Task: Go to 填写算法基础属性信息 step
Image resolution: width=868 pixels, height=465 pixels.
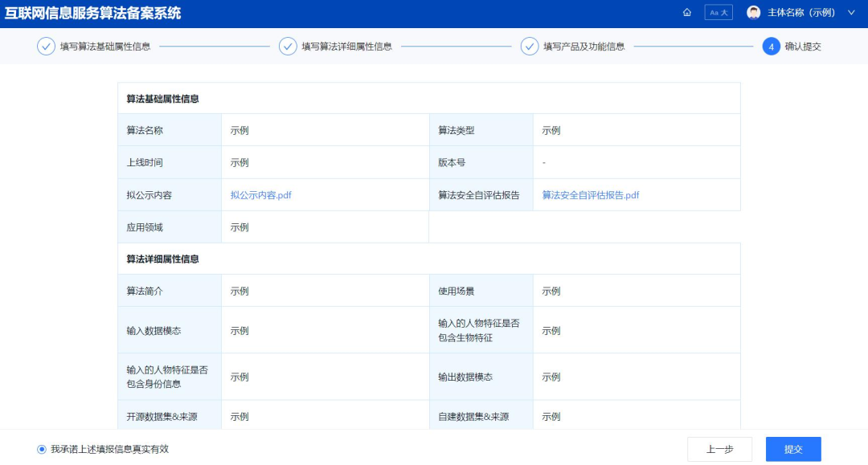Action: (105, 47)
